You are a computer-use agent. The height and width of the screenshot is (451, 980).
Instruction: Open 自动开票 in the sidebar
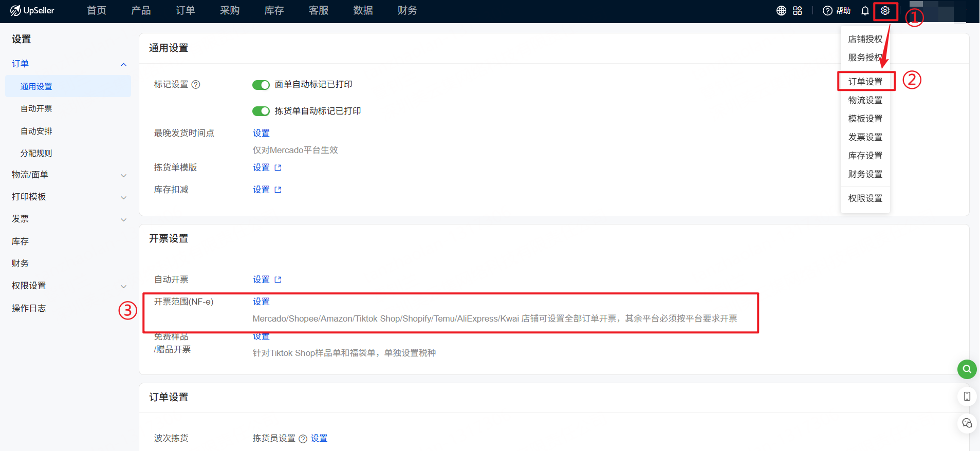[x=36, y=109]
